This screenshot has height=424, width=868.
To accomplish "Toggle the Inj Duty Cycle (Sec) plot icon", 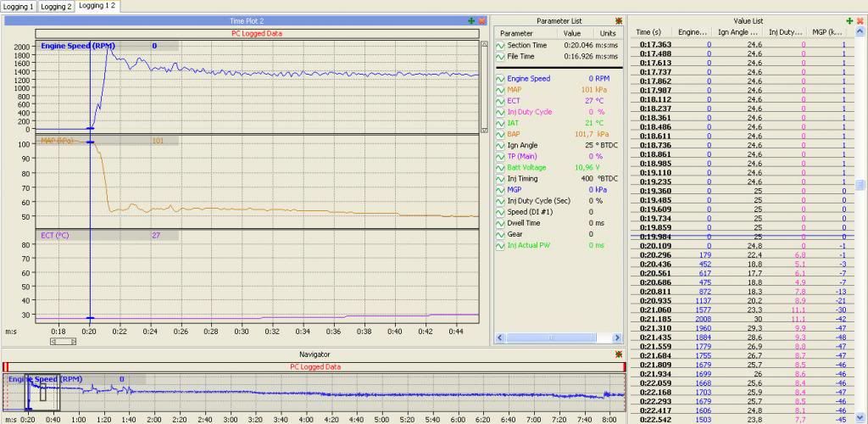I will 500,201.
